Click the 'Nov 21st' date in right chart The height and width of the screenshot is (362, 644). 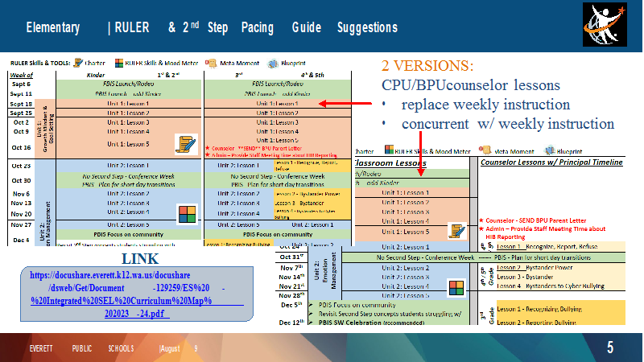[291, 286]
